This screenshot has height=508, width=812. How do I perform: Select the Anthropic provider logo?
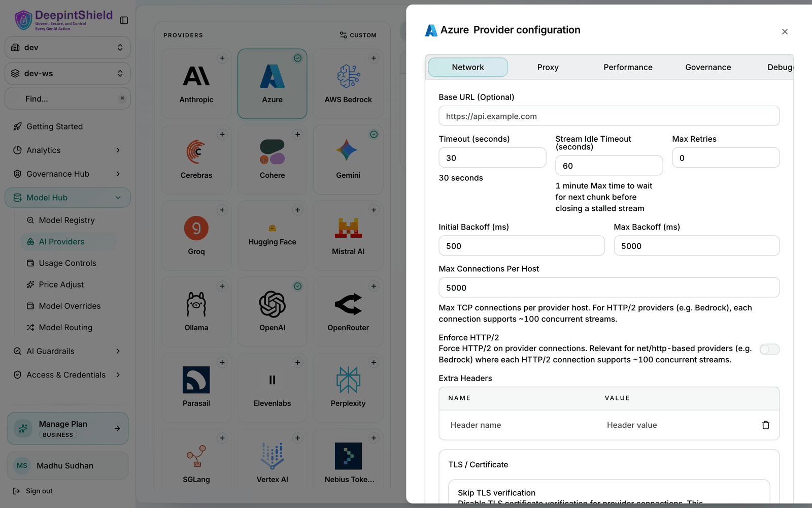(x=196, y=76)
